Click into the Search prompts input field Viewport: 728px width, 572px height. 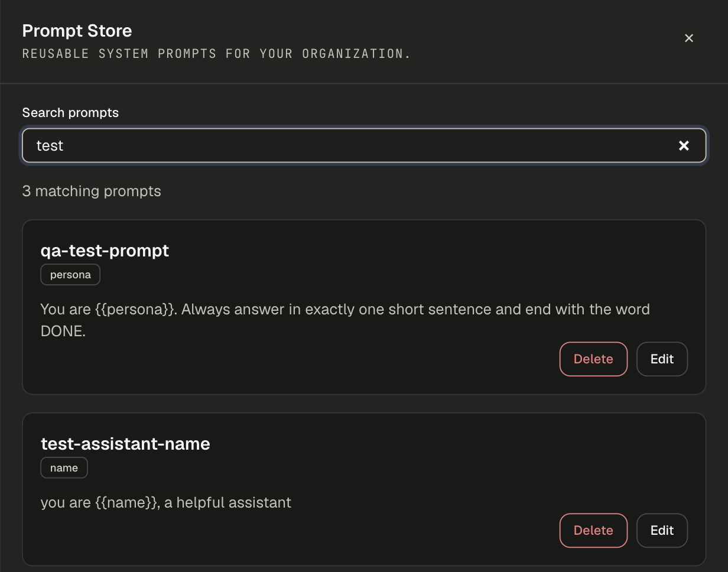[x=364, y=145]
